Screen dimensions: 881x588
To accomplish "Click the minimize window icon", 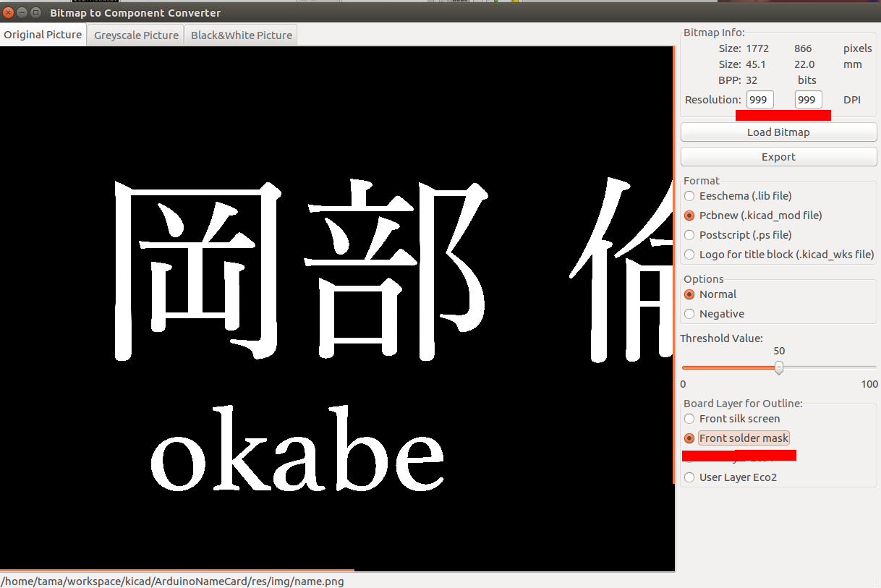I will (22, 12).
